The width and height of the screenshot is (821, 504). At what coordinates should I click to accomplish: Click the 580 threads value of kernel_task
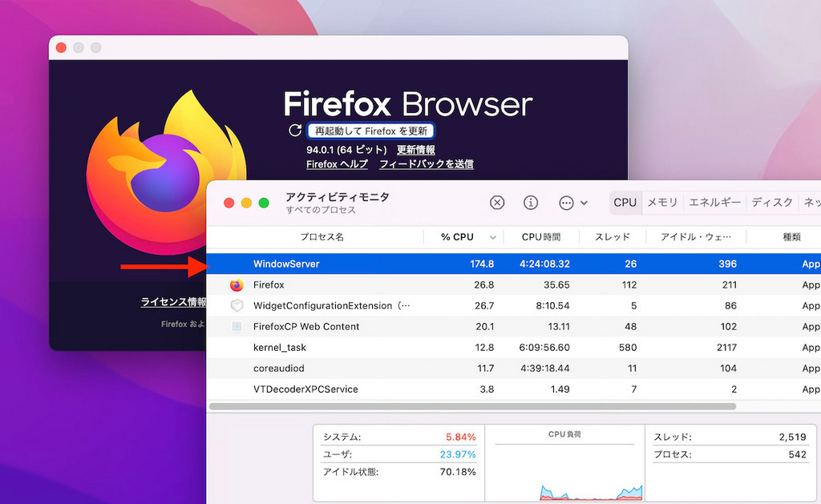pos(628,348)
